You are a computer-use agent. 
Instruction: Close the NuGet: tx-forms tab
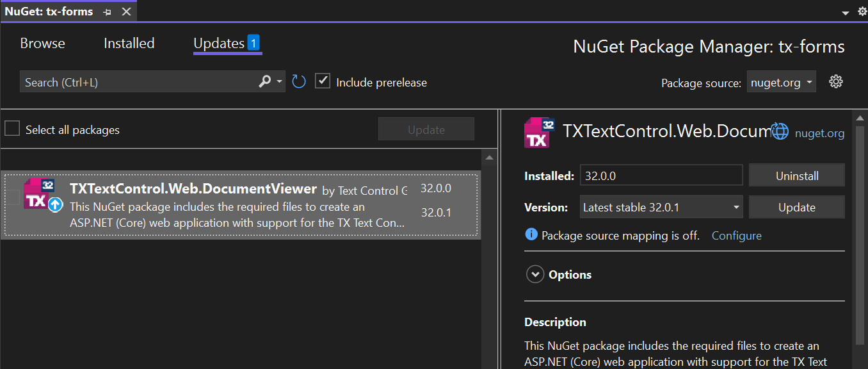(x=126, y=12)
